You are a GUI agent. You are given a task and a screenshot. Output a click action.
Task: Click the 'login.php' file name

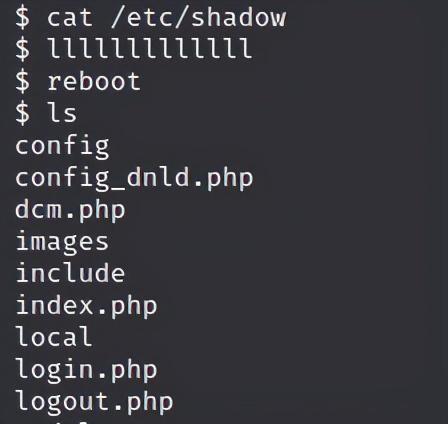point(86,369)
